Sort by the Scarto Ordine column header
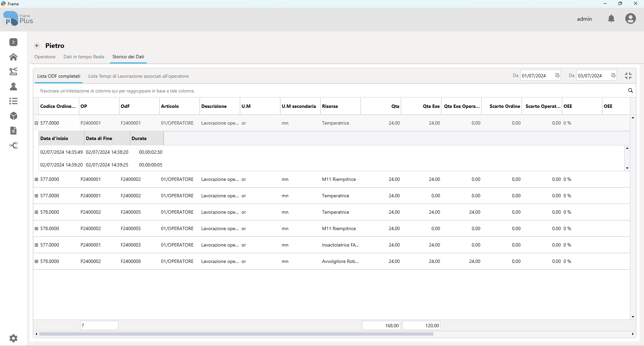 (502, 106)
